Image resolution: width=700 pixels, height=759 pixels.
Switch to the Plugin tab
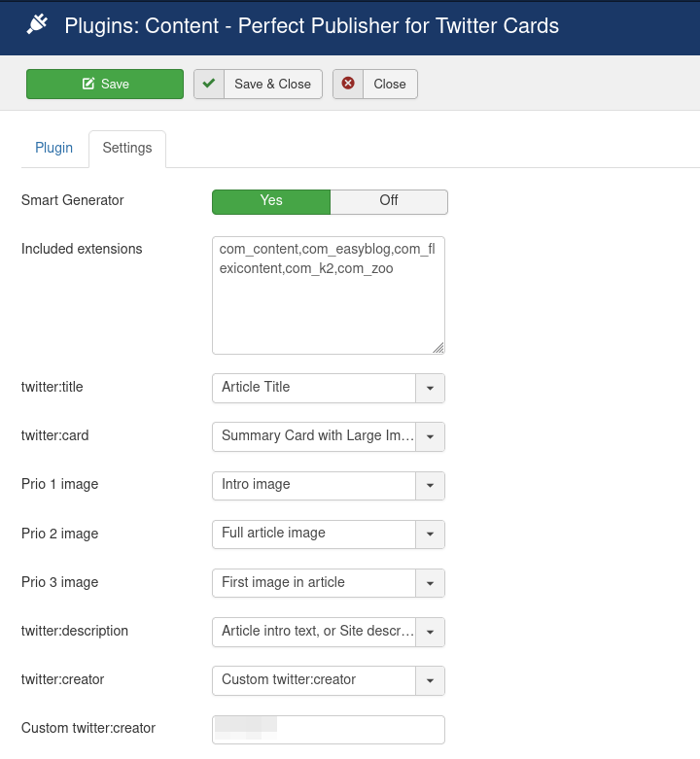(53, 148)
